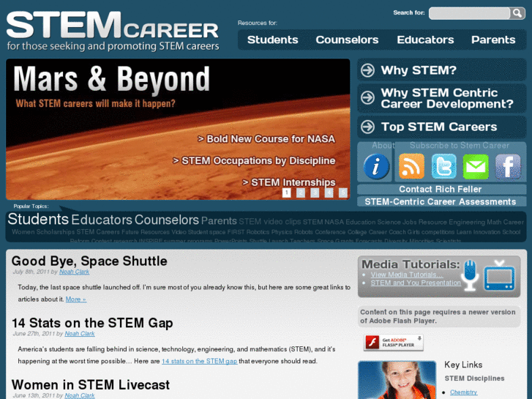Click the blue television icon

(x=499, y=275)
